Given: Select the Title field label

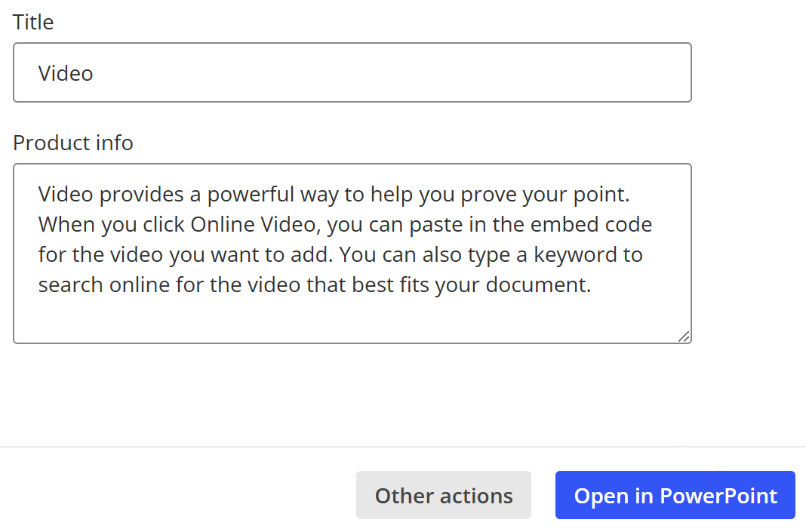Looking at the screenshot, I should [33, 22].
